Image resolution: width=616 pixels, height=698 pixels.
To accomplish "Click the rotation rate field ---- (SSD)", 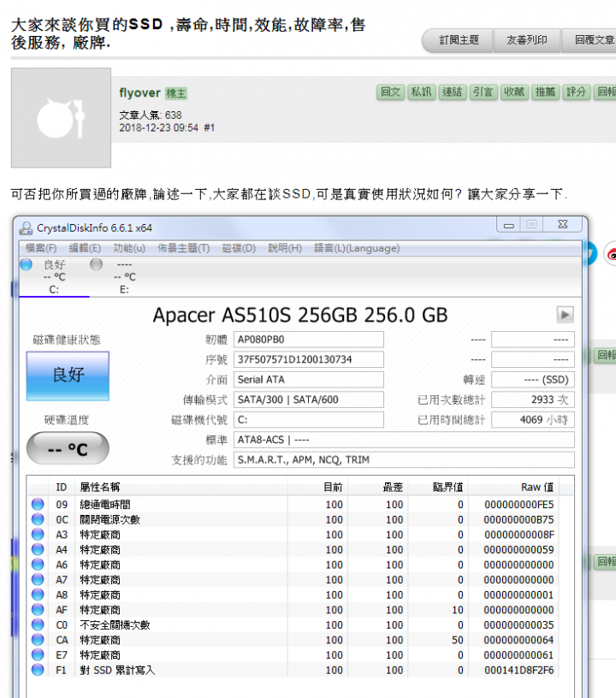I will (533, 380).
